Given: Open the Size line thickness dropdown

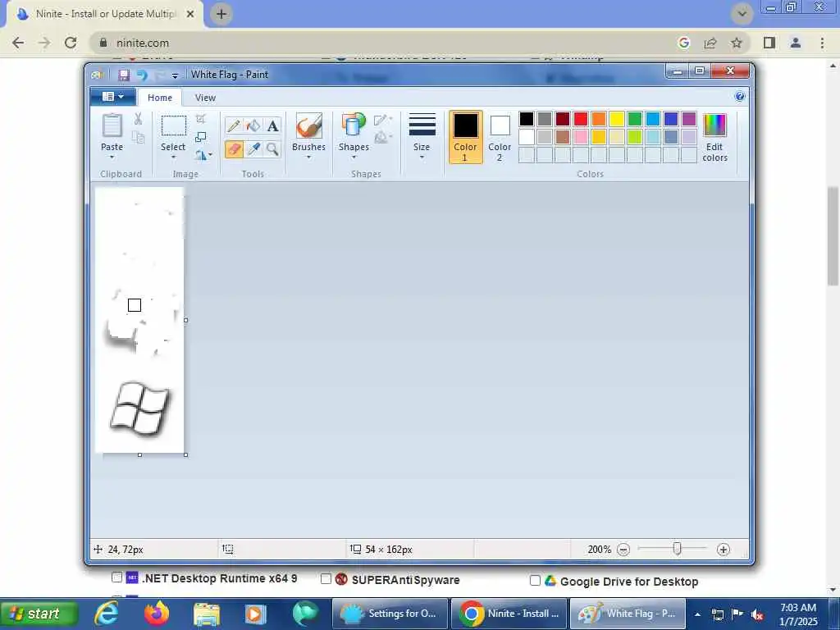Looking at the screenshot, I should point(422,136).
